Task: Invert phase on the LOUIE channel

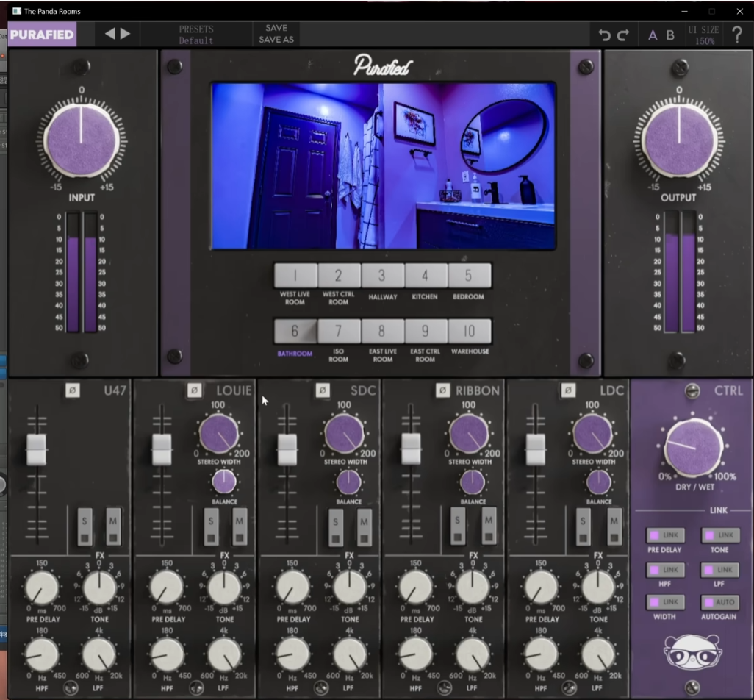Action: (194, 390)
